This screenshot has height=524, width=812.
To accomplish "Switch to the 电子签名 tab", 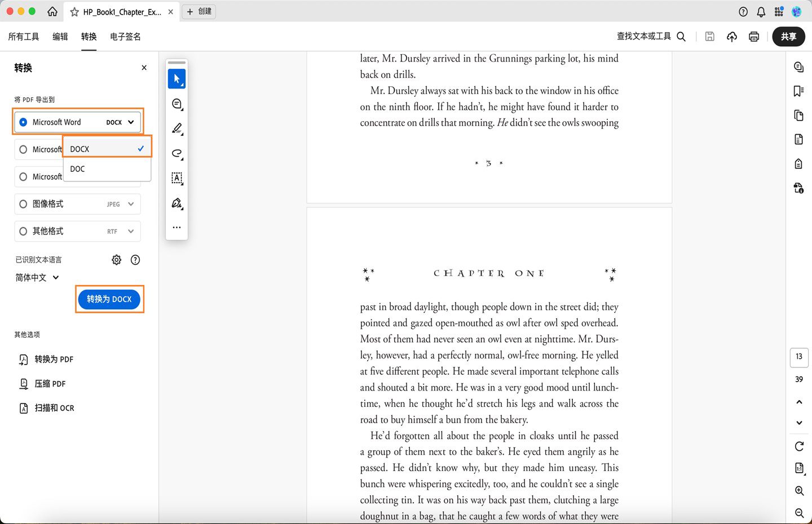I will tap(125, 36).
